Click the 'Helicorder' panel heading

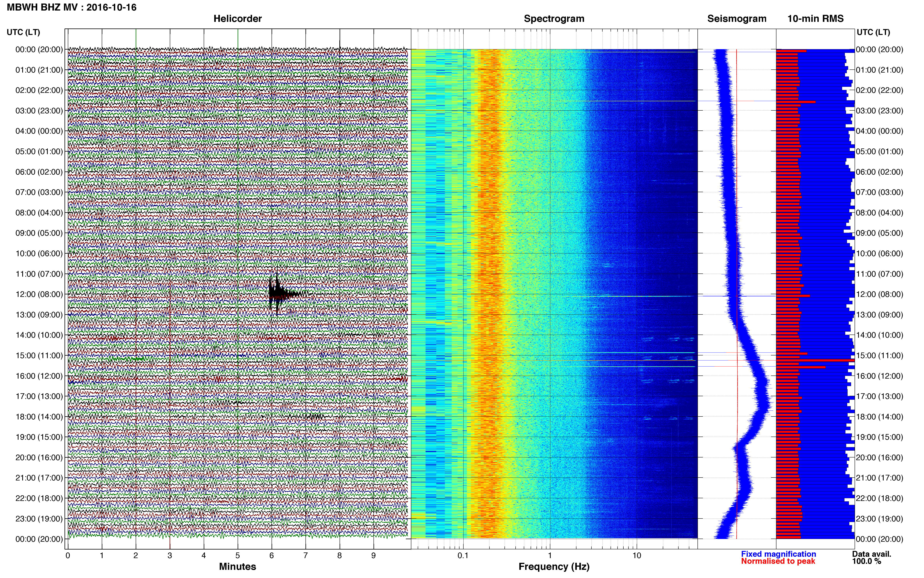238,19
